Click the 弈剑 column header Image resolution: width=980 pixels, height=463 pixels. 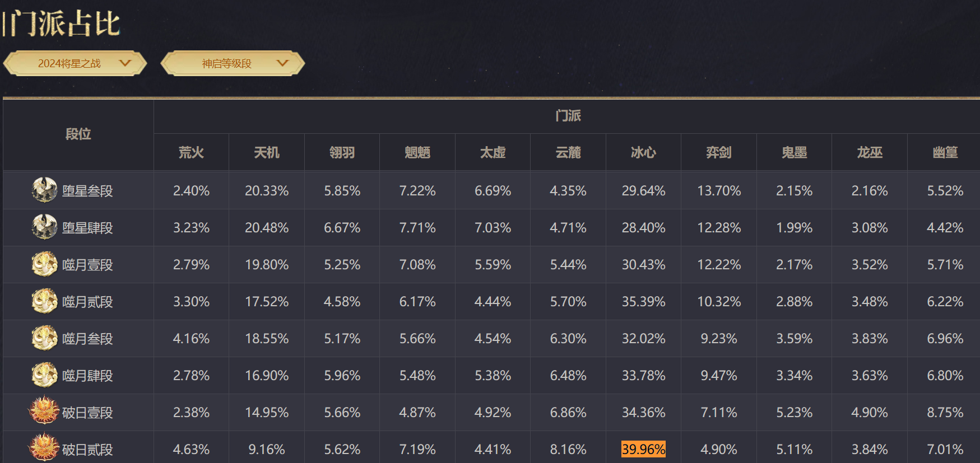pos(719,152)
